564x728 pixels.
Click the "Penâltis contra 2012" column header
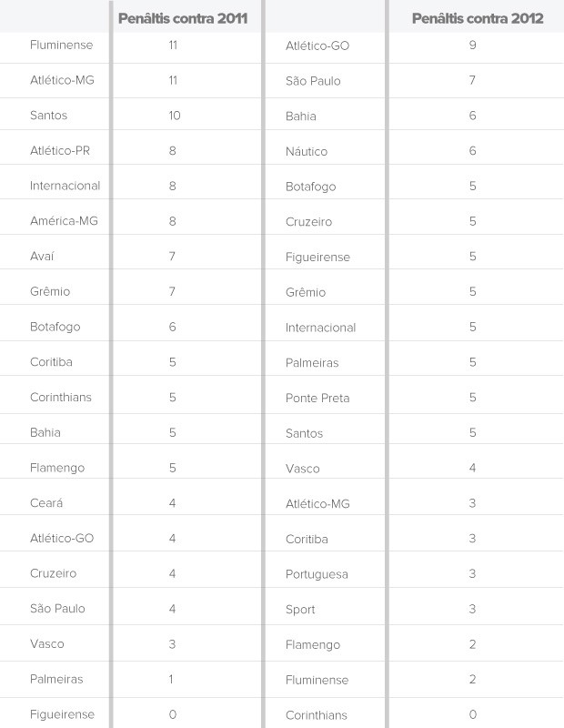(x=478, y=18)
